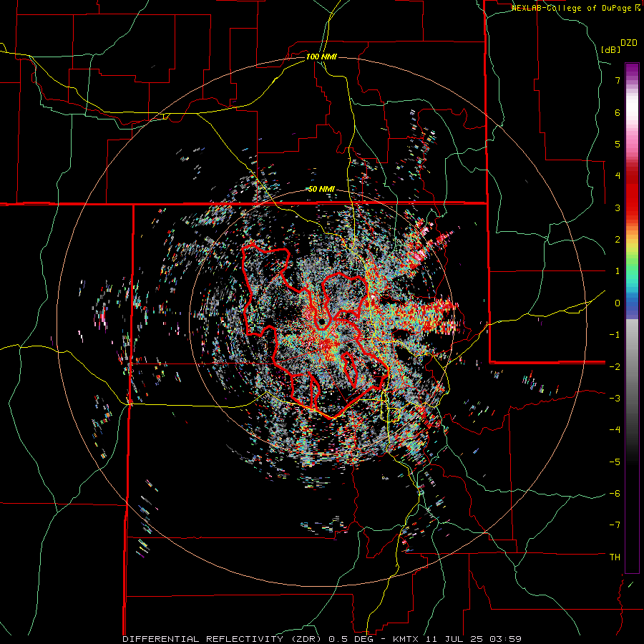The height and width of the screenshot is (644, 644).
Task: Click the -1 value on color scale
Action: coord(615,335)
